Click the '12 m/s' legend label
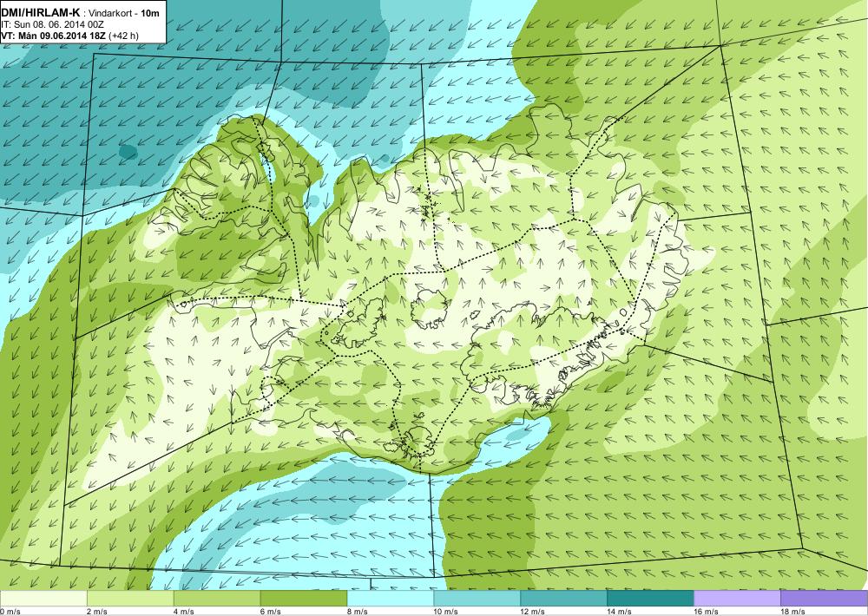 coord(533,612)
